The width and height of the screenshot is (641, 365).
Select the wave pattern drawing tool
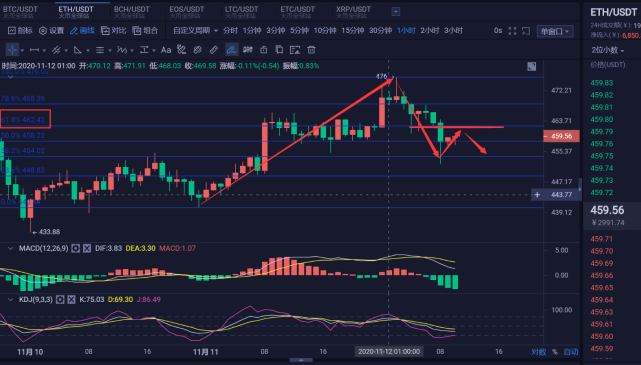[x=122, y=50]
